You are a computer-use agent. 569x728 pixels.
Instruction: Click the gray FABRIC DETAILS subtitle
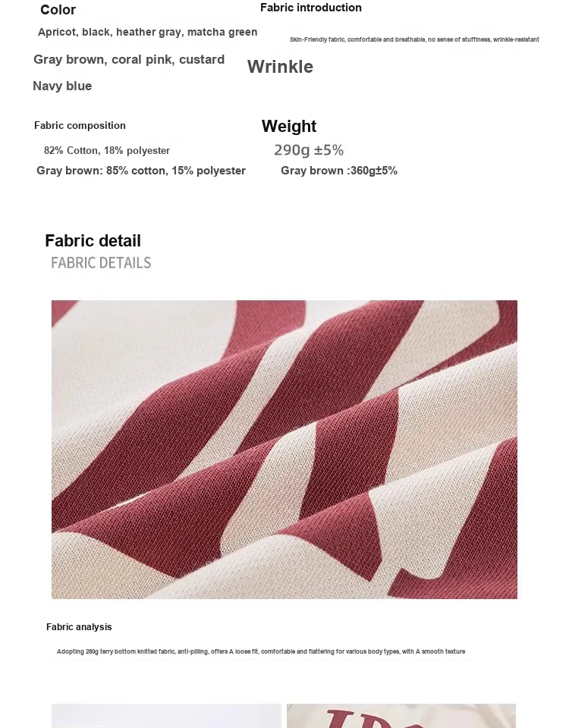(x=101, y=263)
